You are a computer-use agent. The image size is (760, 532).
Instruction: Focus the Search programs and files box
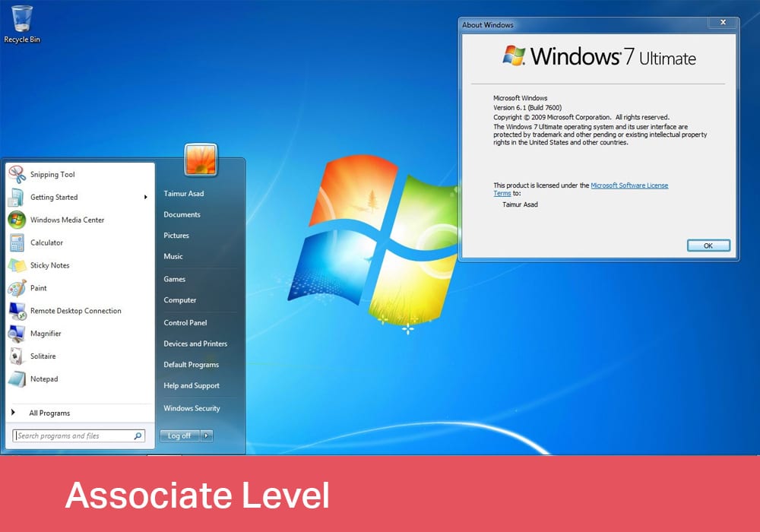pyautogui.click(x=78, y=435)
